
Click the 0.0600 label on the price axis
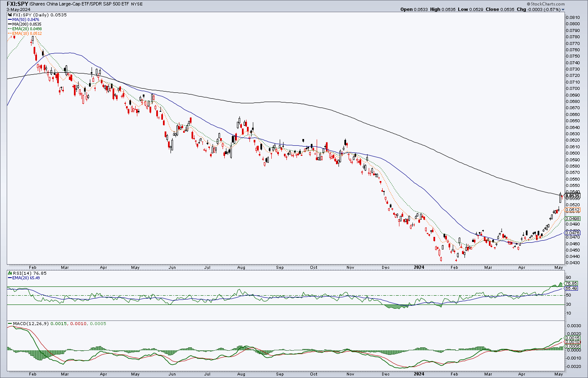coord(572,153)
